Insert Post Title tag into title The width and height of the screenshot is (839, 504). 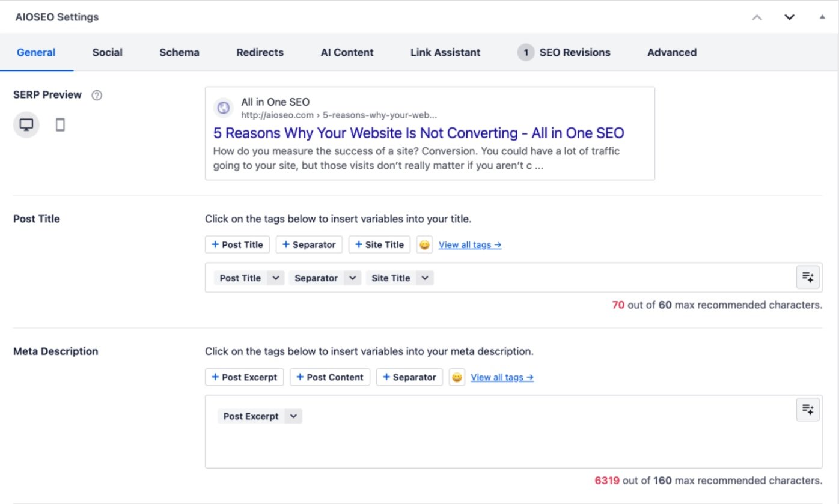[237, 245]
